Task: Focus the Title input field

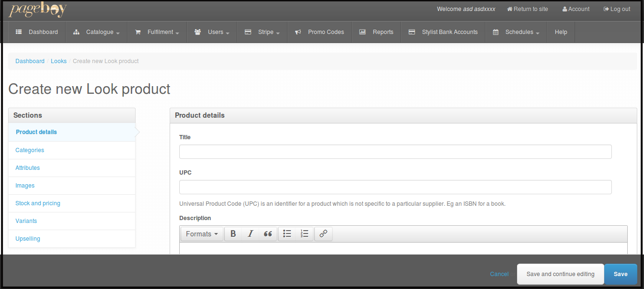Action: 395,152
